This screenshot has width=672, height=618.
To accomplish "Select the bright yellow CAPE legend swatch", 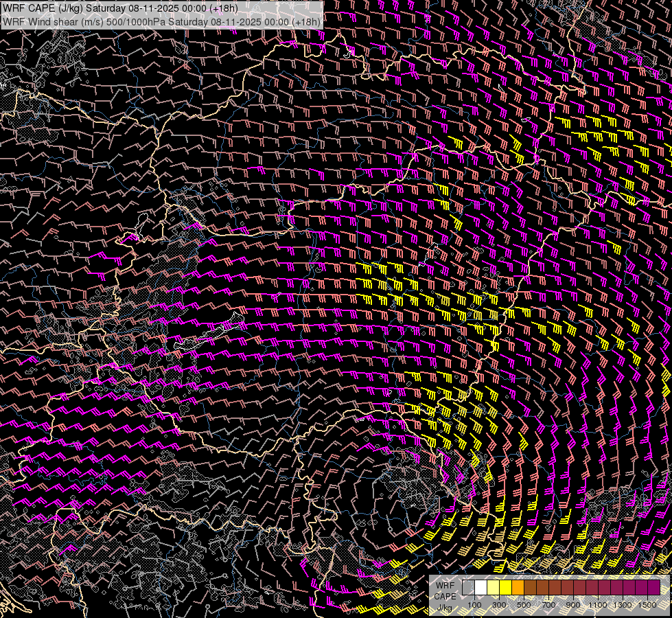I will tap(505, 587).
